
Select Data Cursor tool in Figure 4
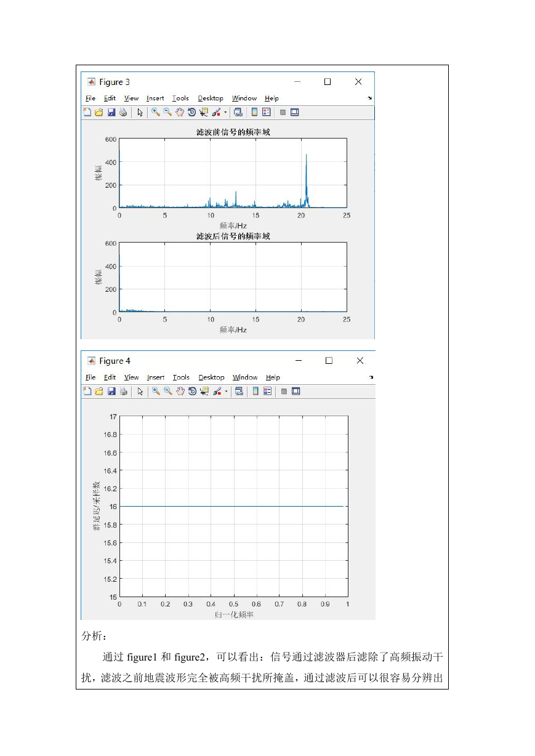coord(204,391)
